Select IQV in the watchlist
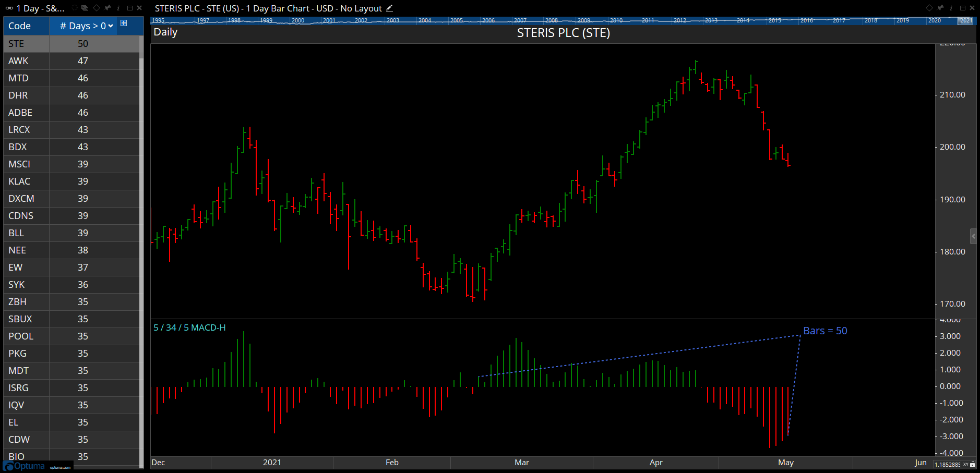Viewport: 980px width, 473px height. point(71,405)
